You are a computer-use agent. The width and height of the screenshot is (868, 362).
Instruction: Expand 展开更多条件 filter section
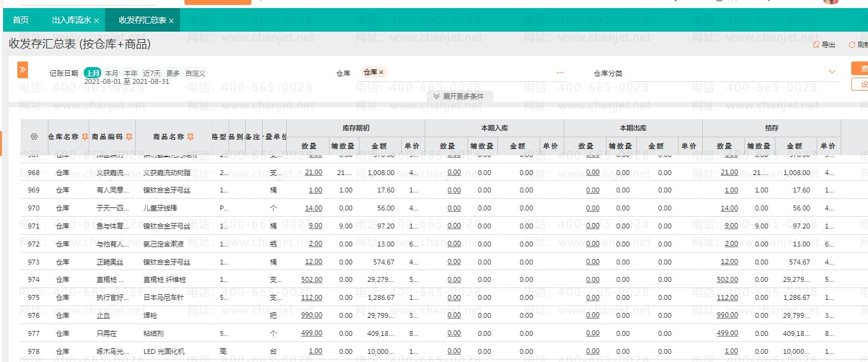point(458,96)
